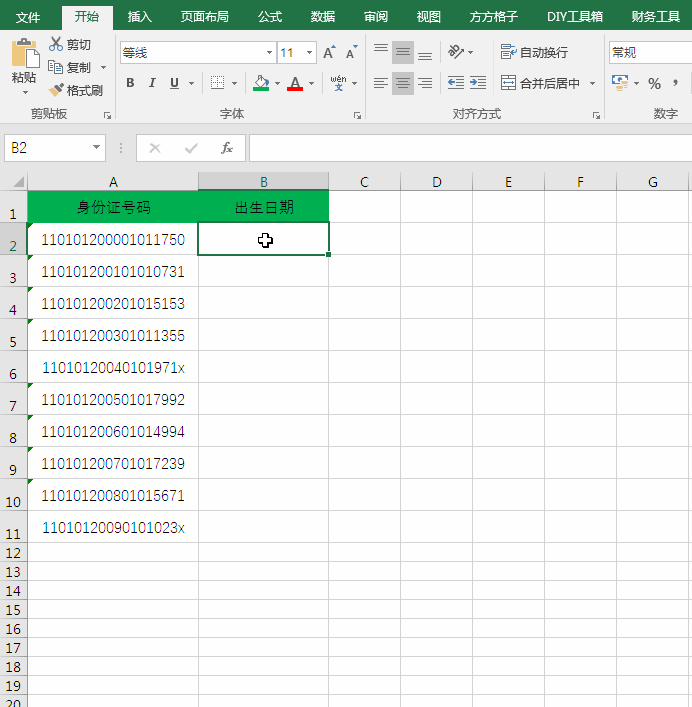Viewport: 692px width, 707px height.
Task: Enable Wrap Text (自动换行)
Action: (534, 52)
